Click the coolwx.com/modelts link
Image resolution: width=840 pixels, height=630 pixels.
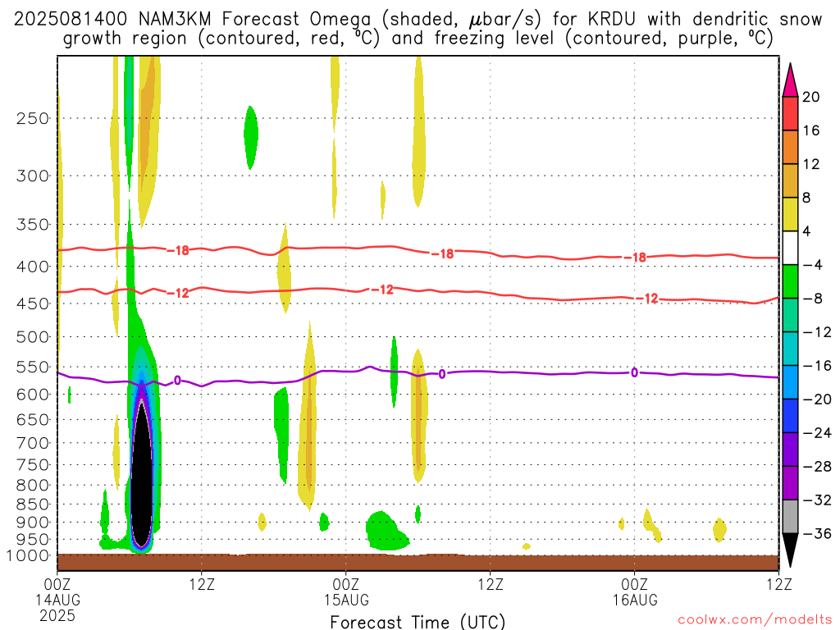[755, 620]
